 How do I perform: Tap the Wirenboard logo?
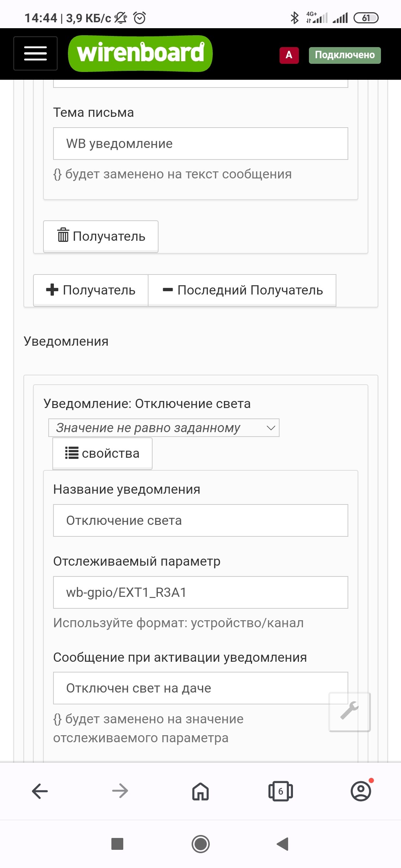tap(140, 53)
